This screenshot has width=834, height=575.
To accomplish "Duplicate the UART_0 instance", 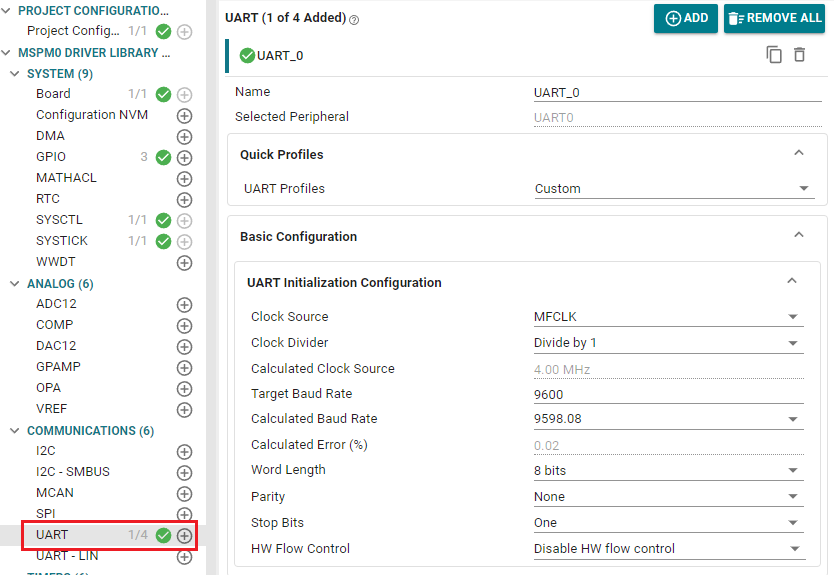I will click(x=774, y=55).
